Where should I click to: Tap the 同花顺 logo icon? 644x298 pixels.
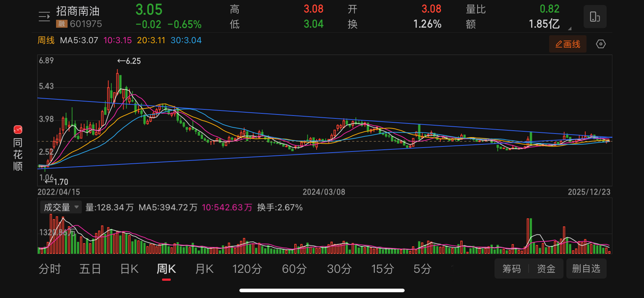click(18, 130)
